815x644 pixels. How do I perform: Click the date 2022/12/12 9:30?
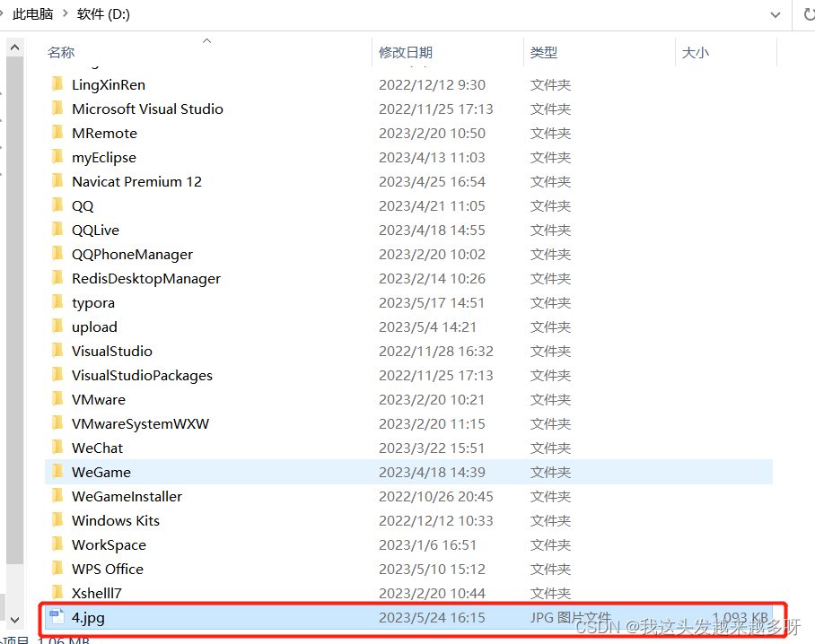point(432,84)
